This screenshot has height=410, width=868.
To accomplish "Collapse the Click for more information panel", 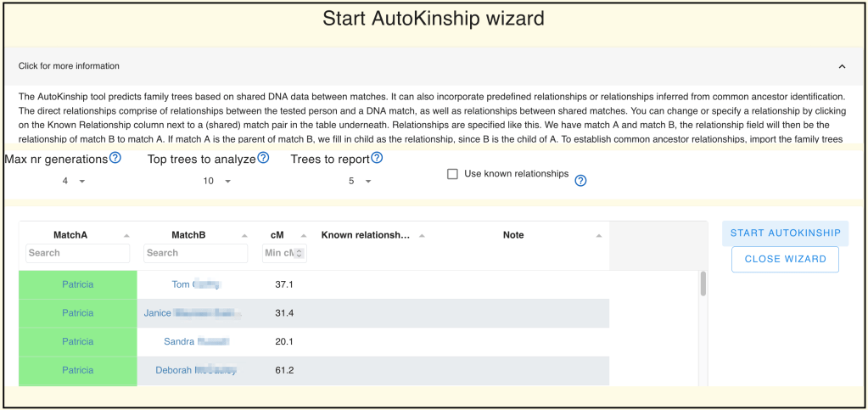I will (x=842, y=66).
